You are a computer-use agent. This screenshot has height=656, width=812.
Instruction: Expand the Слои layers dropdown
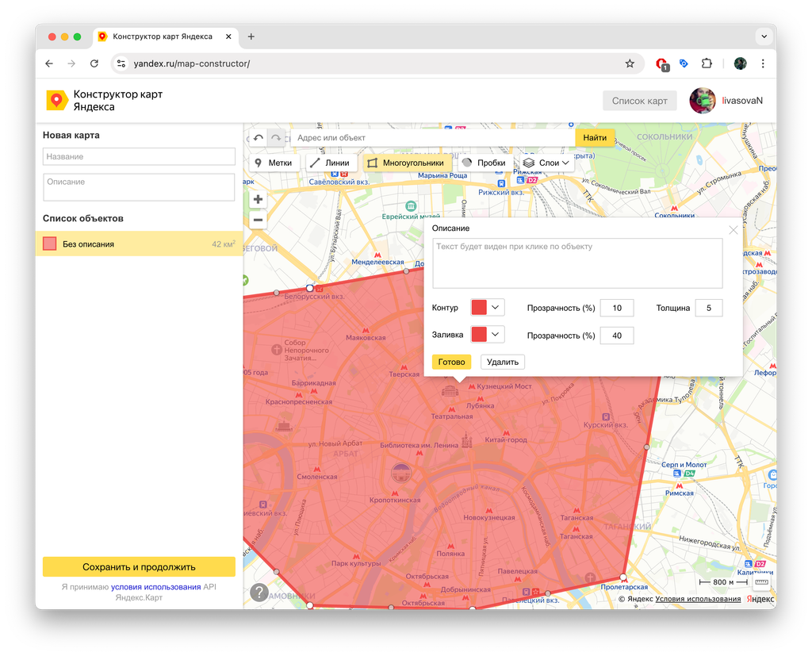click(x=547, y=163)
